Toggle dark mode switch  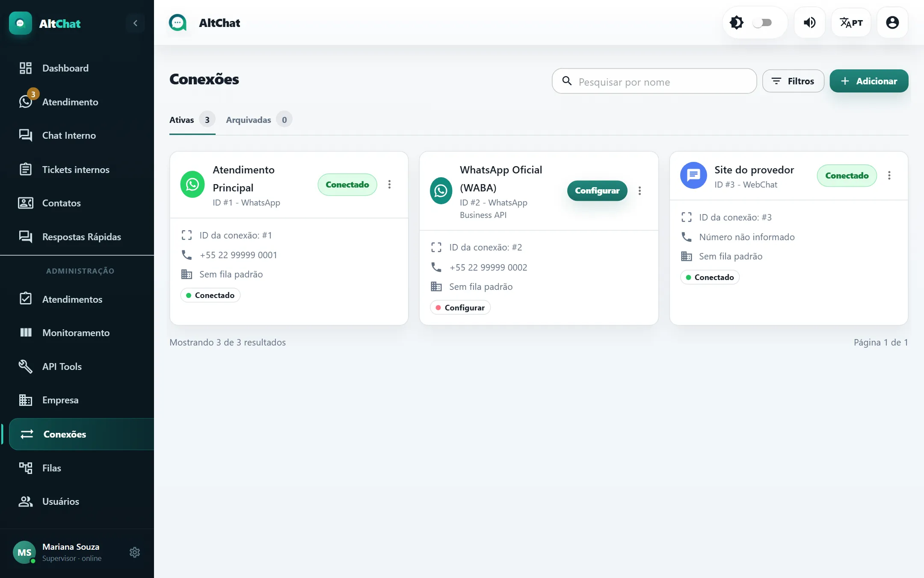(762, 23)
